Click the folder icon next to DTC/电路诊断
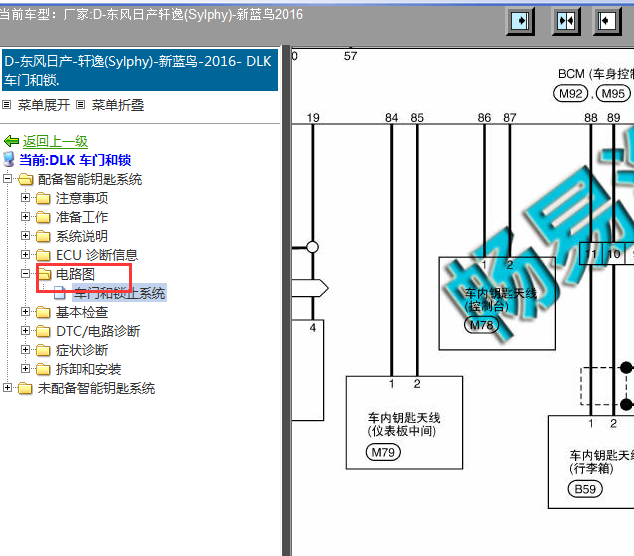The image size is (634, 556). (43, 331)
